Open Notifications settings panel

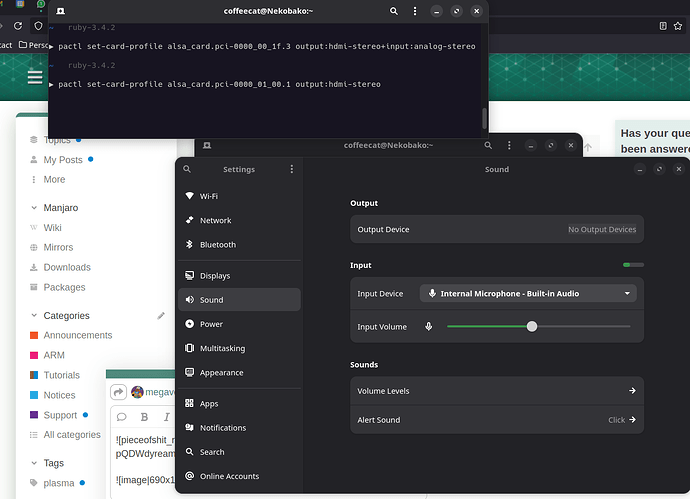[239, 428]
